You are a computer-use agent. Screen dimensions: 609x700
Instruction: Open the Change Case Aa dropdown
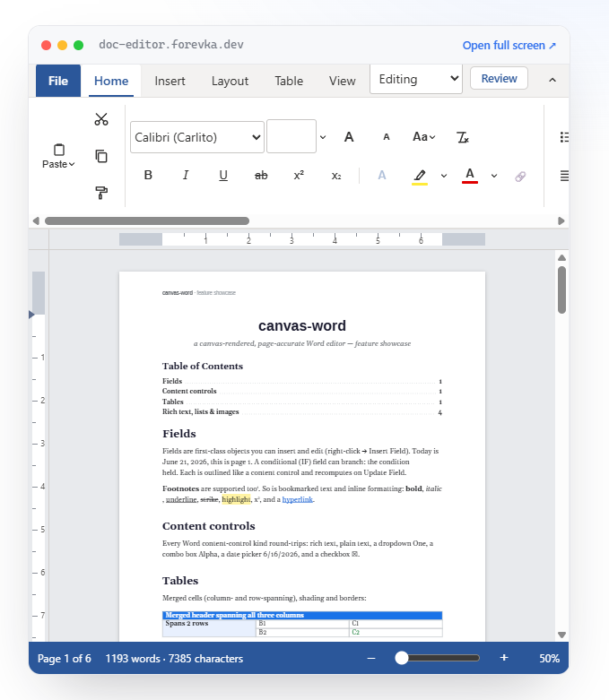423,136
